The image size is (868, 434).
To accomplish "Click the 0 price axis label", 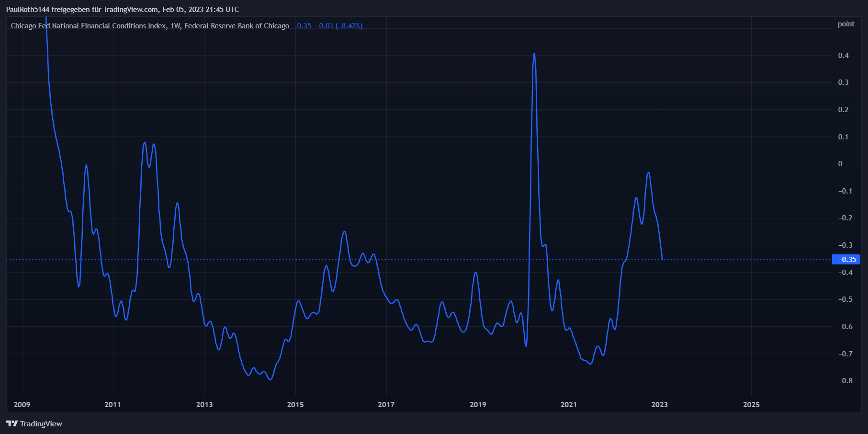I will [x=840, y=164].
